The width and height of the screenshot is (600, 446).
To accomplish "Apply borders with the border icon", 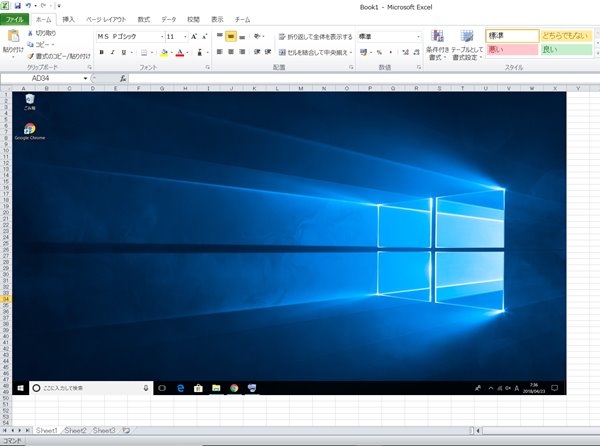I will [x=144, y=52].
